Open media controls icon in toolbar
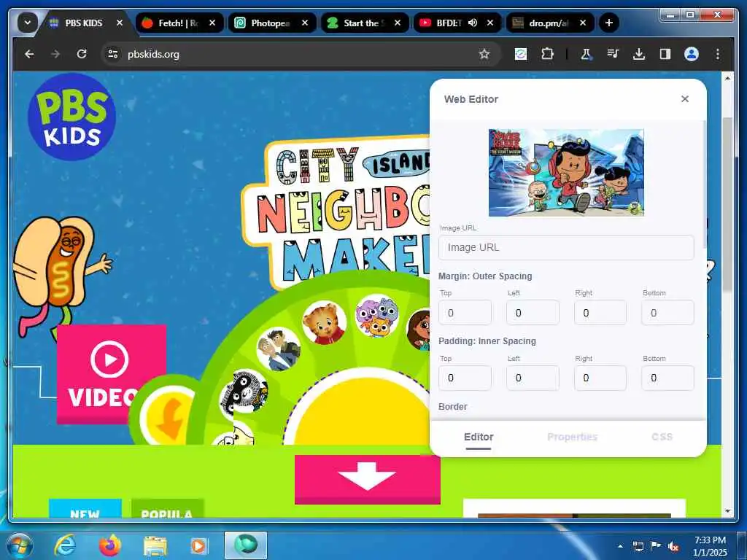The image size is (747, 560). click(613, 54)
